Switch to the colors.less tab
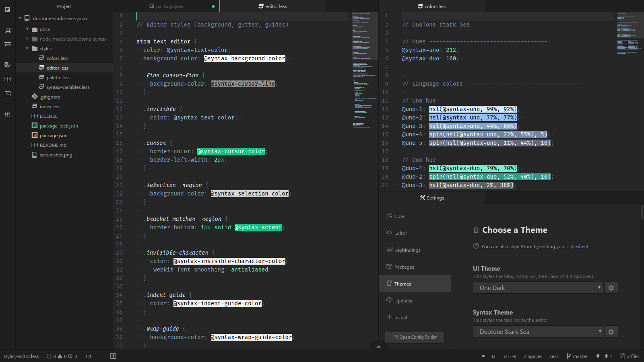The image size is (644, 362). (432, 6)
